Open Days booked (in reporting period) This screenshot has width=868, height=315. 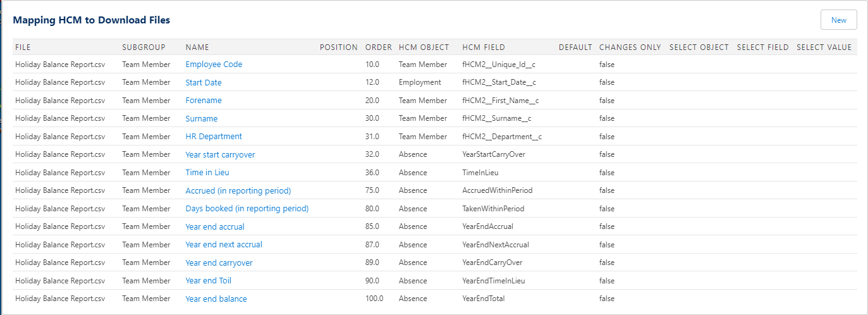point(247,209)
